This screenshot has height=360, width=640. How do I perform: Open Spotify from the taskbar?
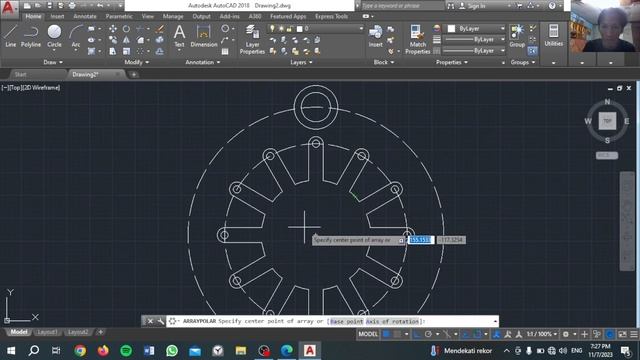(126, 351)
